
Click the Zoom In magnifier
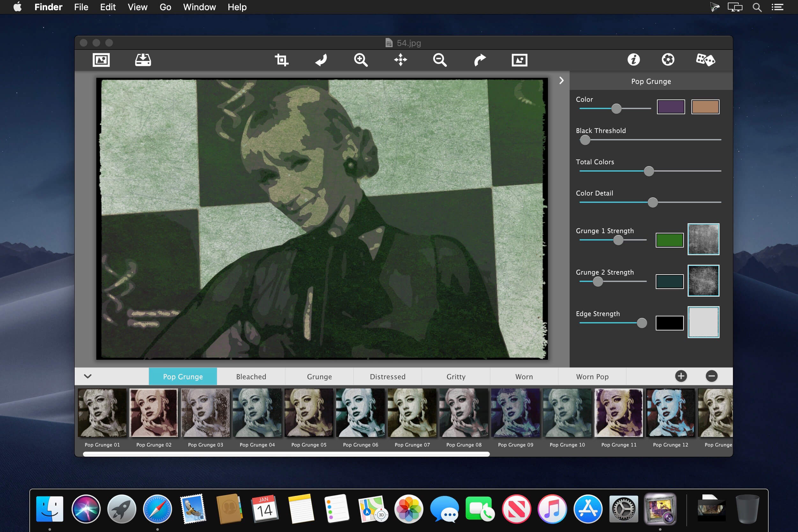pyautogui.click(x=361, y=60)
